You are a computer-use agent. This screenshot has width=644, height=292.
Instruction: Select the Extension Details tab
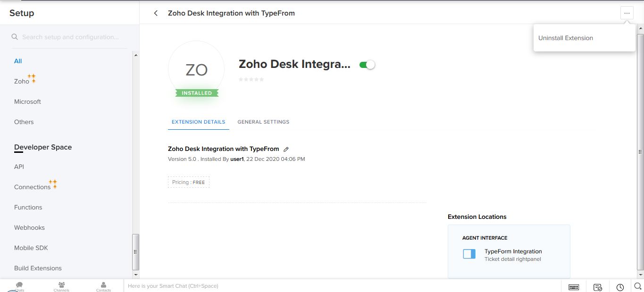pyautogui.click(x=198, y=122)
